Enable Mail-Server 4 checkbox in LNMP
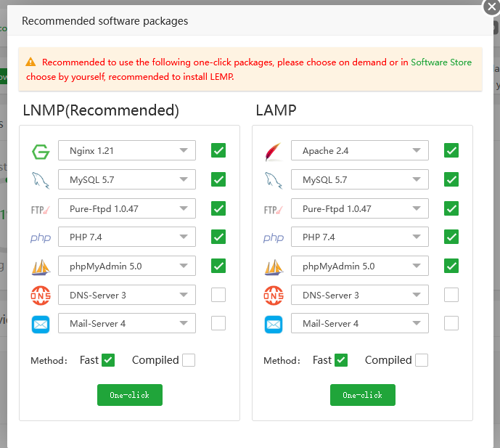This screenshot has width=500, height=448. 218,324
